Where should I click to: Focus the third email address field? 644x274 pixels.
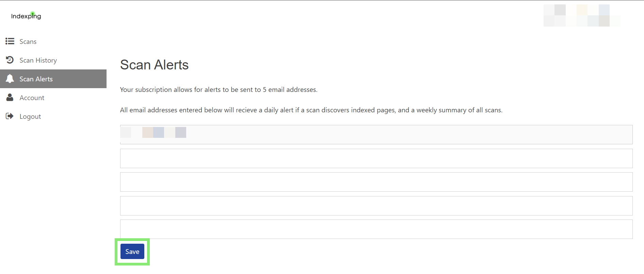click(x=376, y=182)
